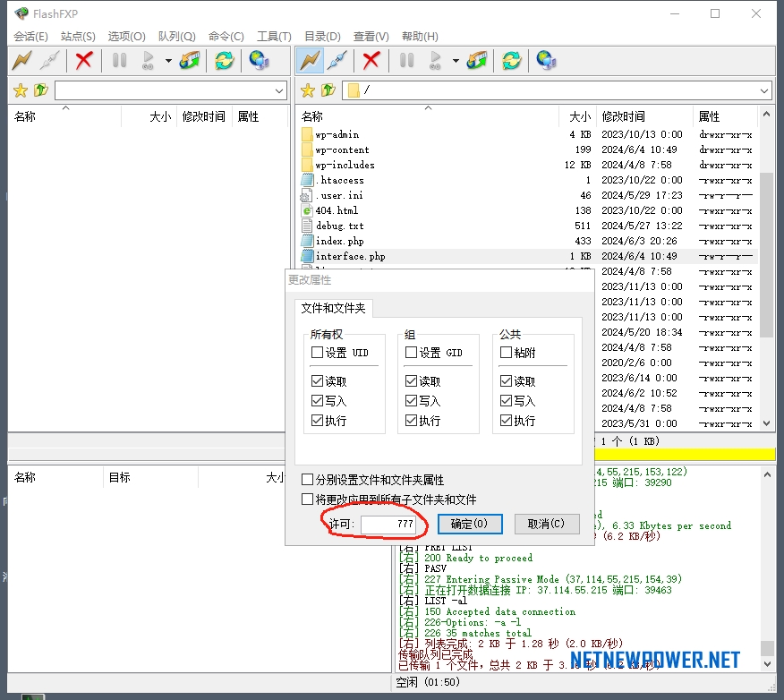Select the debug.txt file

click(x=339, y=226)
